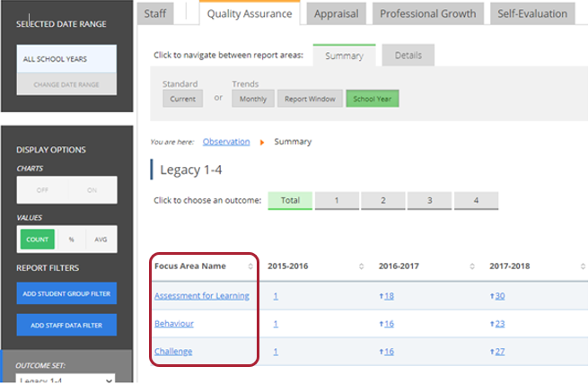This screenshot has height=384, width=588.
Task: Switch values display to percent
Action: [x=71, y=240]
